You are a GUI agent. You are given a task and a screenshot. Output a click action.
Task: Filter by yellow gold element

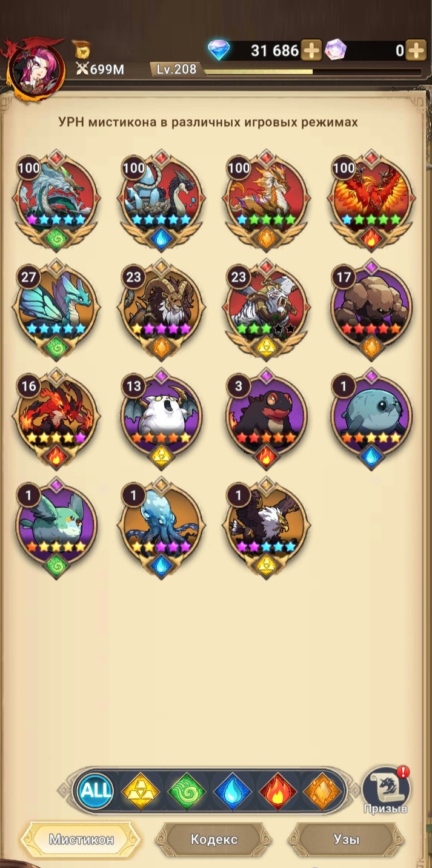(x=141, y=790)
